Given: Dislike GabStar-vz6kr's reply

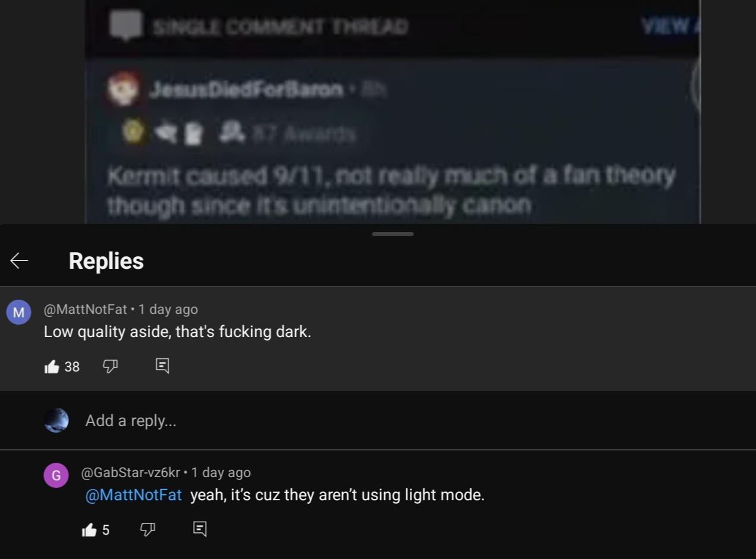Looking at the screenshot, I should 148,529.
